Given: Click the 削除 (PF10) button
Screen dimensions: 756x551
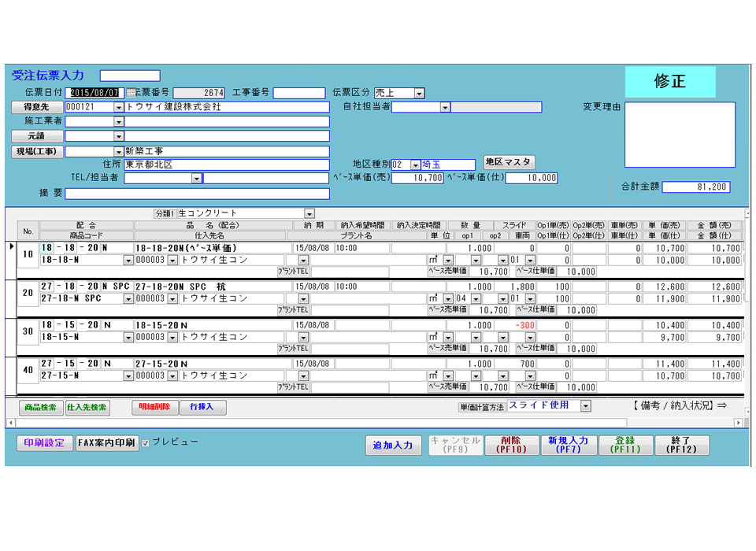Looking at the screenshot, I should coord(510,446).
